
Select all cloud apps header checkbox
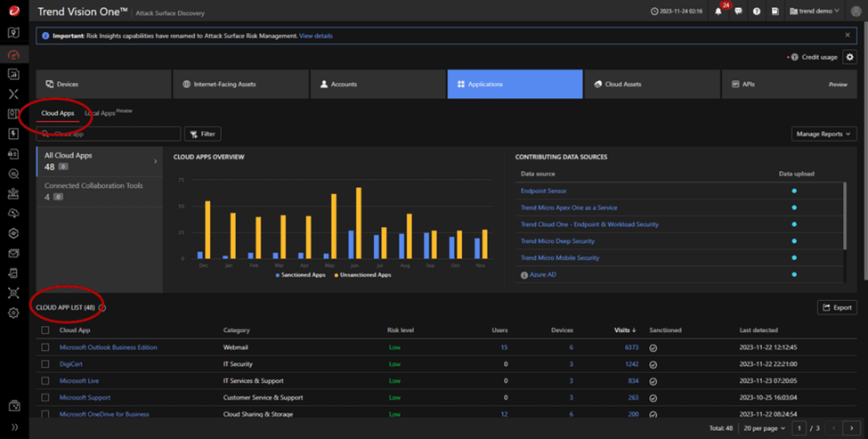click(x=45, y=330)
